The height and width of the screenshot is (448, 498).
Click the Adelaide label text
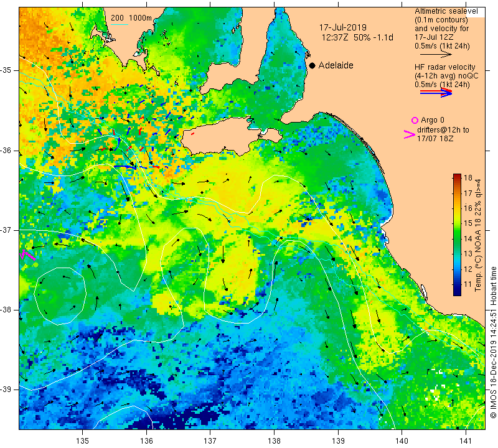tap(336, 65)
